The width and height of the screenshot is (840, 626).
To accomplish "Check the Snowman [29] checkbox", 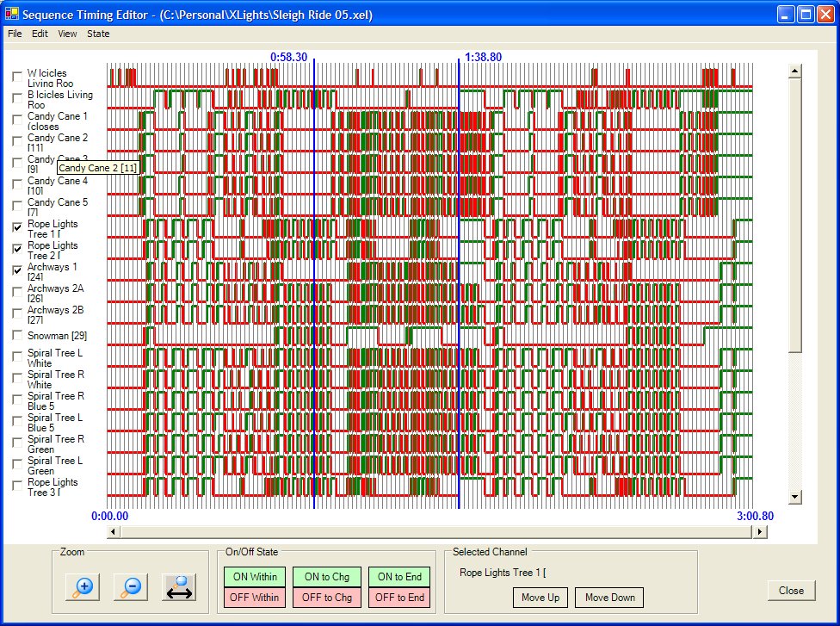I will [x=17, y=336].
